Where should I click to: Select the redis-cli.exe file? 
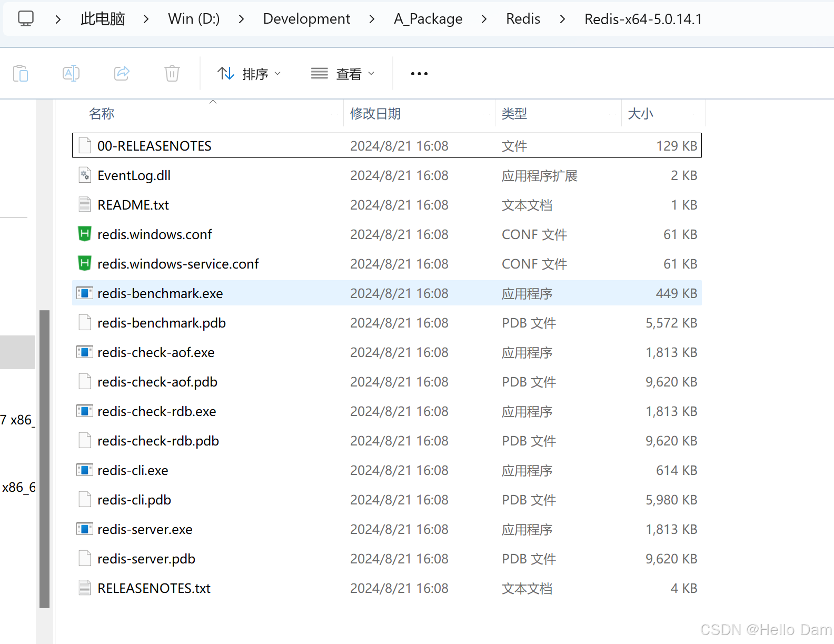[x=133, y=470]
